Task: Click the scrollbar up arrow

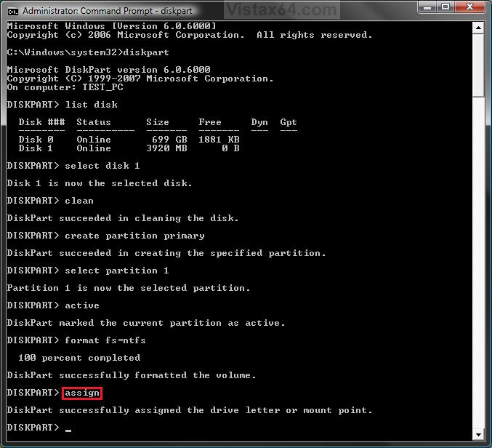Action: (x=478, y=28)
